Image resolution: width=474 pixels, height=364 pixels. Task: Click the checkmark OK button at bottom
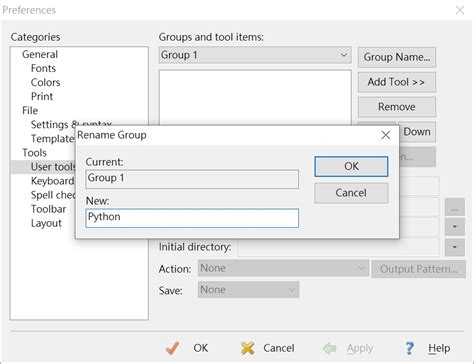click(x=187, y=348)
